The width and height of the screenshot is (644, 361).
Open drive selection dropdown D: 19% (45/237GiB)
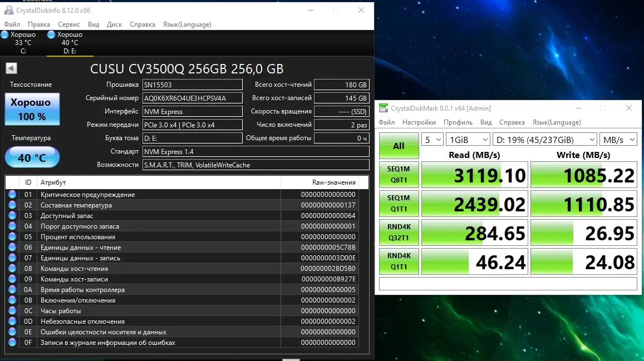[544, 140]
